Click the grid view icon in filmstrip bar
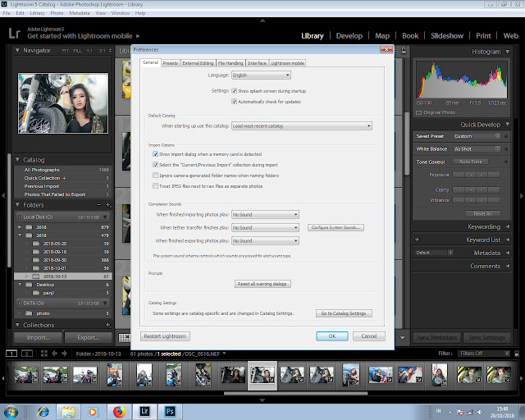The width and height of the screenshot is (525, 420). pyautogui.click(x=43, y=354)
